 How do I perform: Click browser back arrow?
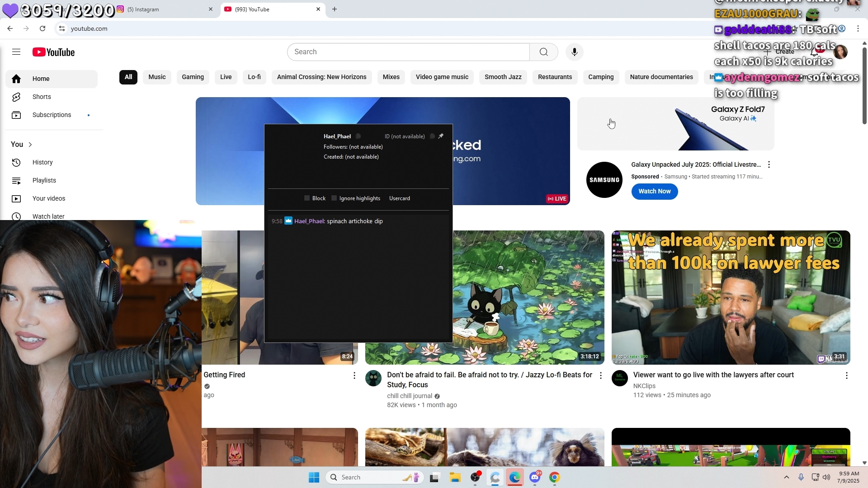click(x=10, y=28)
